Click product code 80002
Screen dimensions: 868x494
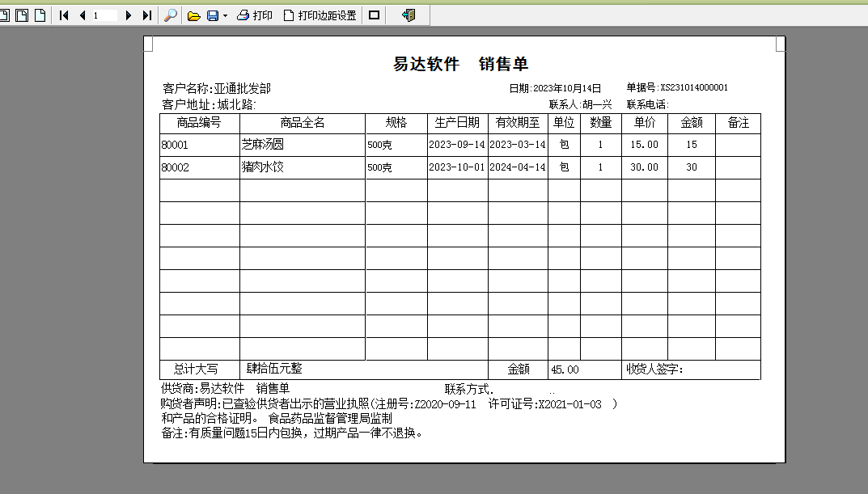click(175, 167)
